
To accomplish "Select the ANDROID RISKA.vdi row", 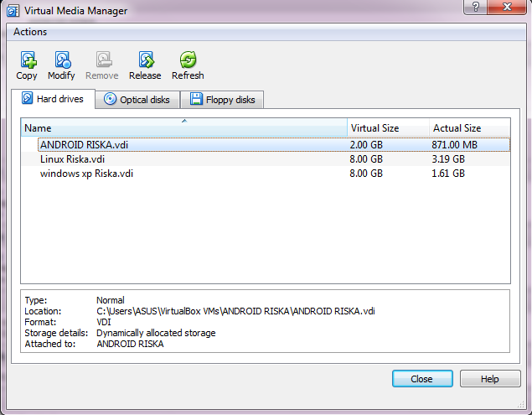I will tap(266, 145).
